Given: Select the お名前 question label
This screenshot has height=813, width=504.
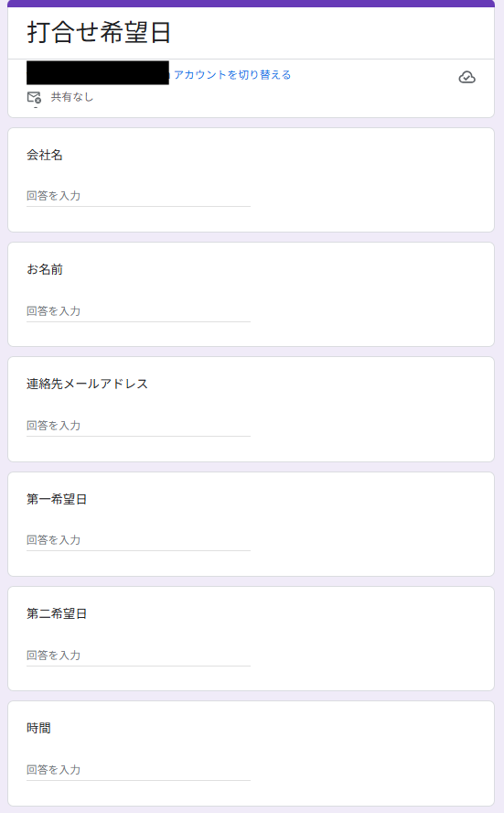Looking at the screenshot, I should pos(45,269).
